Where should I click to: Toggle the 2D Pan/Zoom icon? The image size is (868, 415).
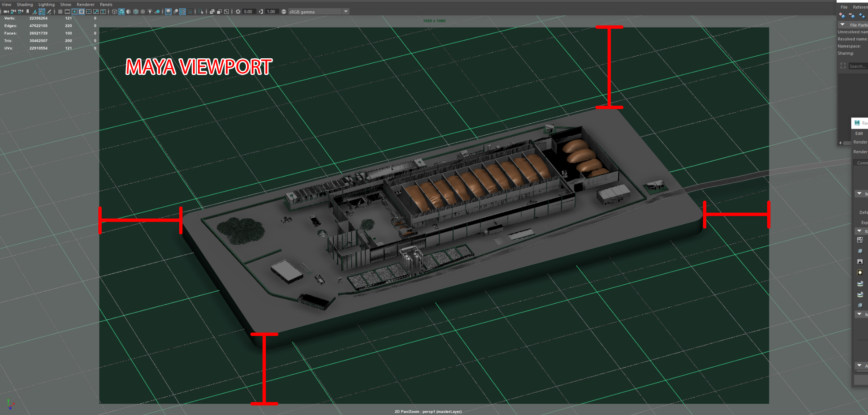tap(42, 12)
